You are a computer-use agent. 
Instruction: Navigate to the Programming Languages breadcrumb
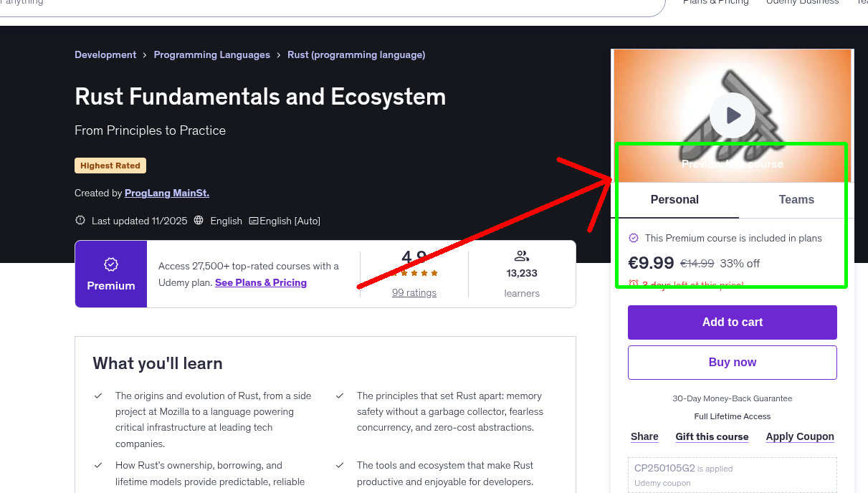click(x=211, y=54)
